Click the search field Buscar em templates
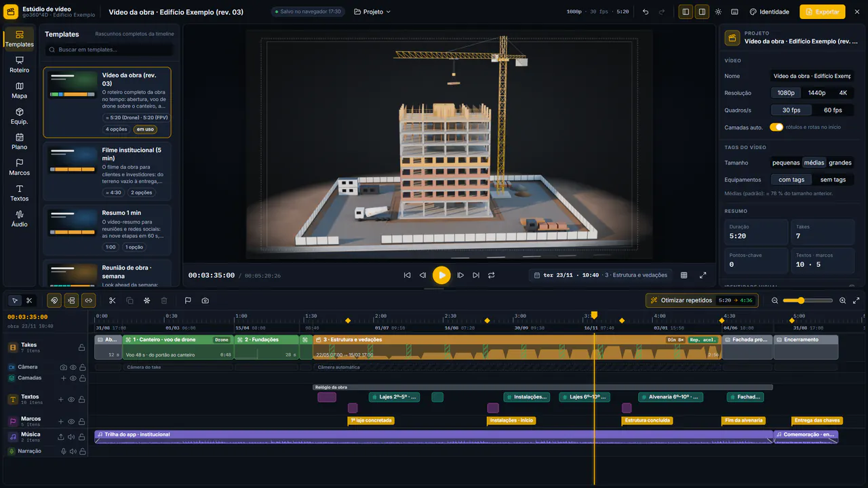 pyautogui.click(x=108, y=49)
